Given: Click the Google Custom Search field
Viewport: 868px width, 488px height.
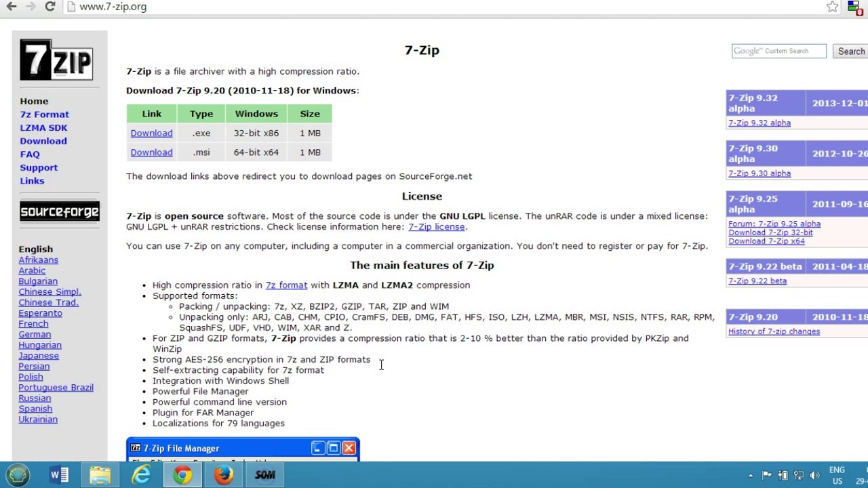Looking at the screenshot, I should (779, 52).
